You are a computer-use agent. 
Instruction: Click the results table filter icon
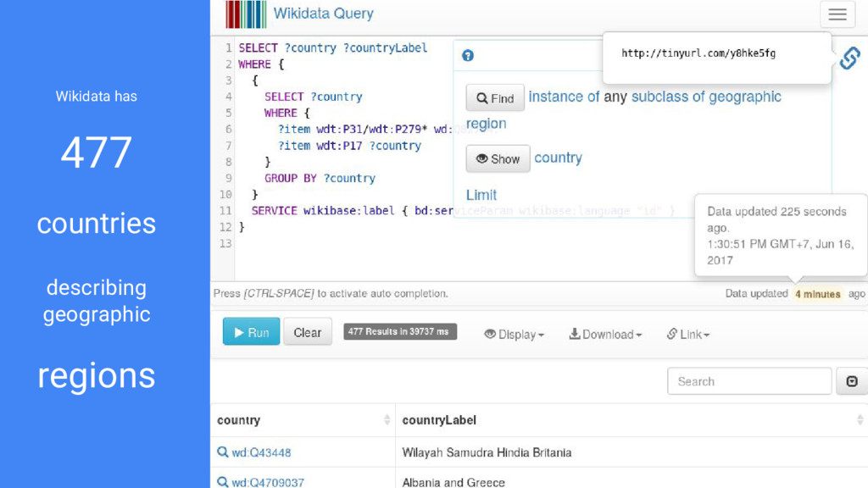point(851,381)
